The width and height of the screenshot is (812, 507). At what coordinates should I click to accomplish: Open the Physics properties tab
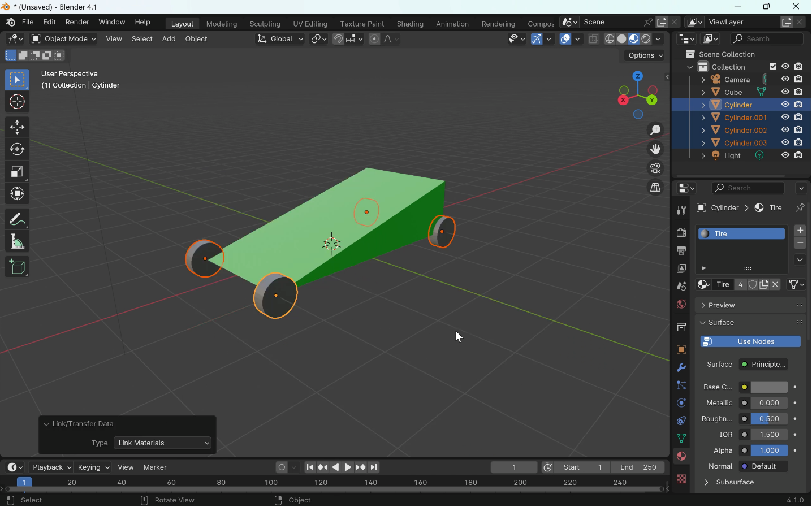tap(682, 404)
